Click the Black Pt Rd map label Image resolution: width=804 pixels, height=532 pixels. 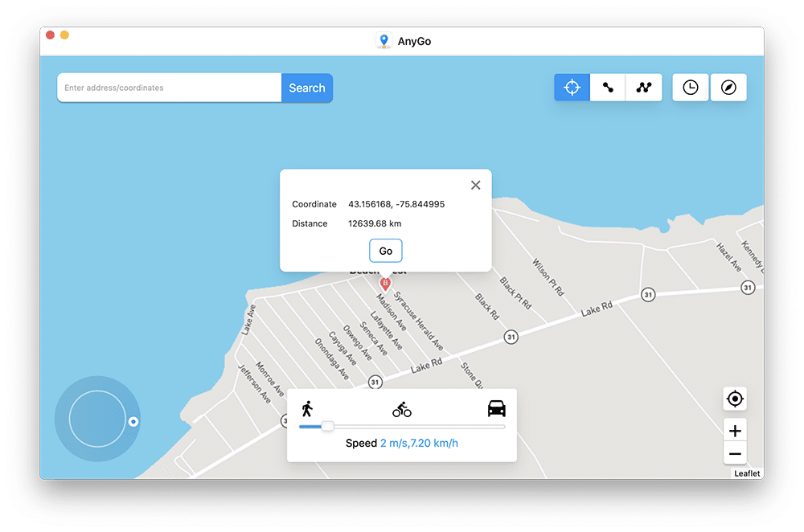(515, 293)
